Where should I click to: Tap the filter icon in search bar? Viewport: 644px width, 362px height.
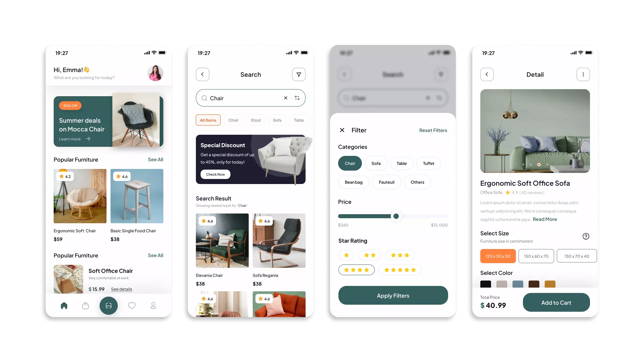298,98
